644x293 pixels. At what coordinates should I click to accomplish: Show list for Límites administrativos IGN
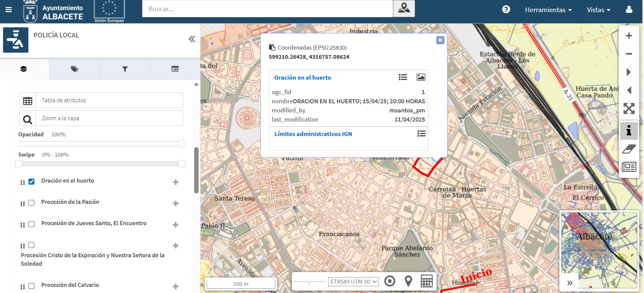[x=421, y=134]
